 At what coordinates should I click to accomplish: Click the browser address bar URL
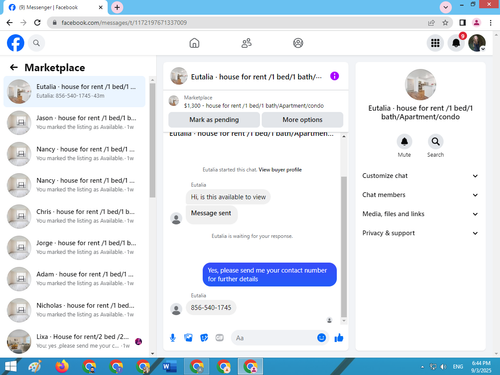coord(124,23)
